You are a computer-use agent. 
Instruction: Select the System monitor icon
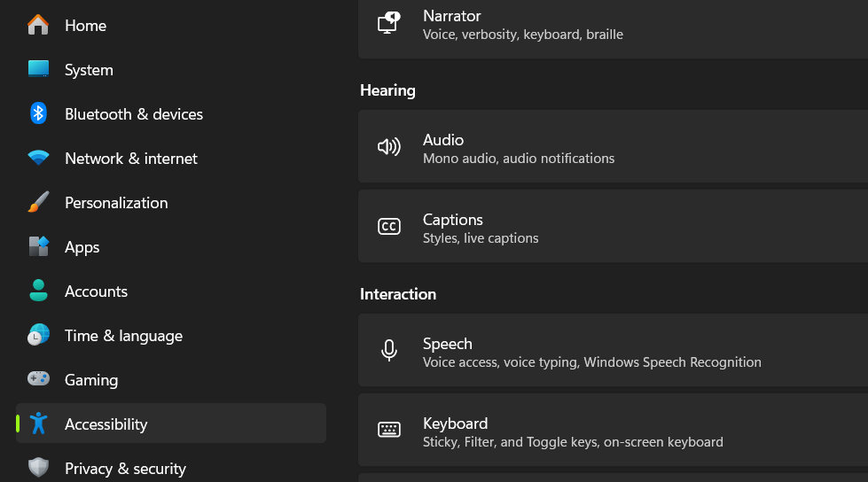point(38,69)
